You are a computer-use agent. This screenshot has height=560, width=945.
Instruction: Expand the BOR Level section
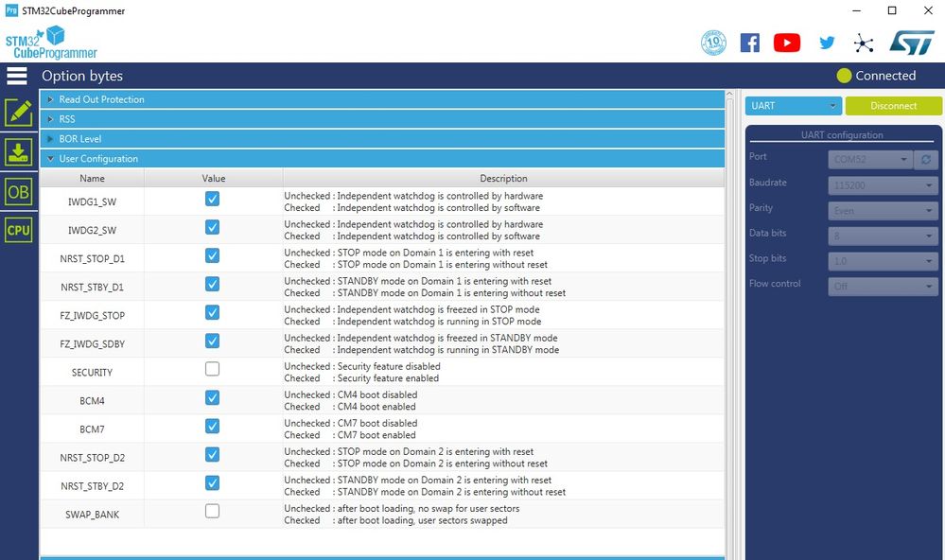[x=382, y=139]
